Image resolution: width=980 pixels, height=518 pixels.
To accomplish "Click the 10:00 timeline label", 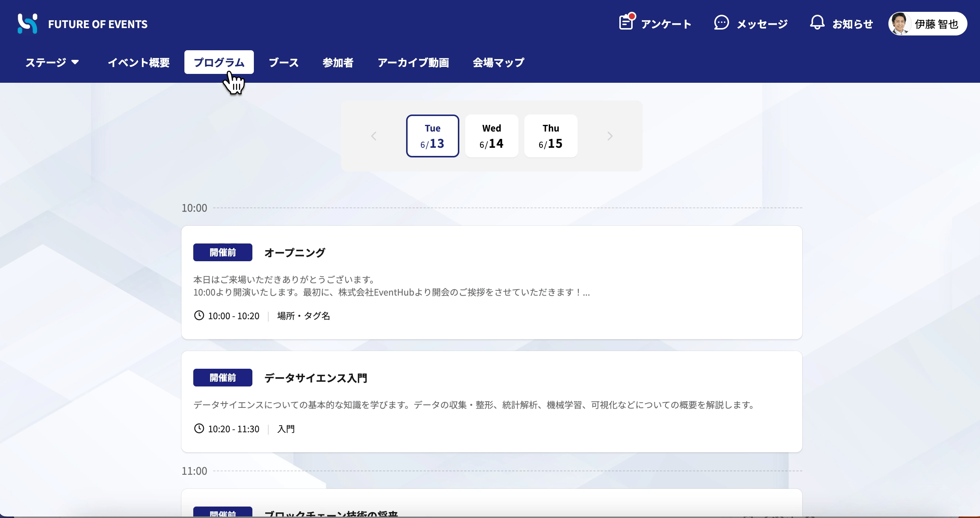I will pyautogui.click(x=194, y=208).
